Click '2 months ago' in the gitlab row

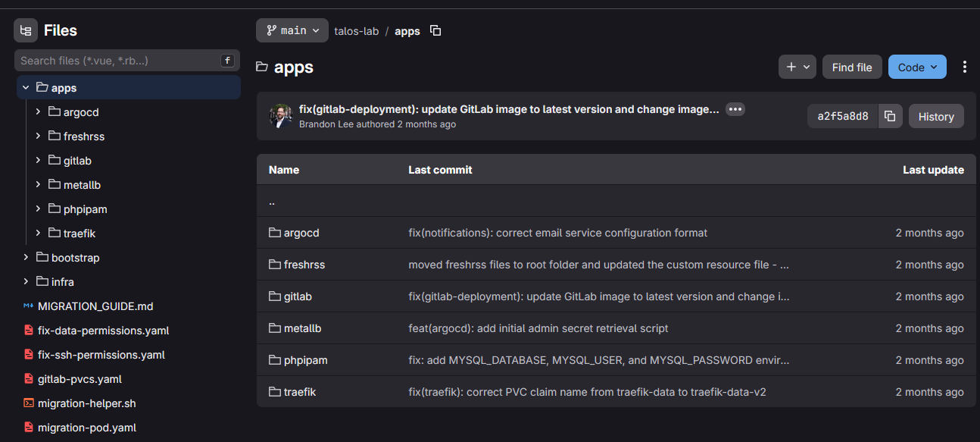click(x=930, y=296)
